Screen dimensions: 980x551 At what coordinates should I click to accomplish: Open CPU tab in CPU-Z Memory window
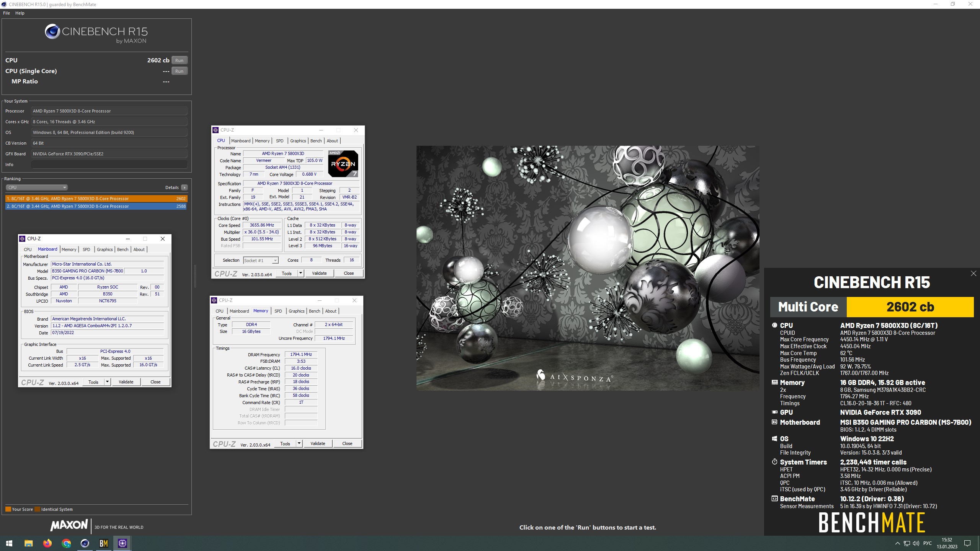tap(219, 311)
